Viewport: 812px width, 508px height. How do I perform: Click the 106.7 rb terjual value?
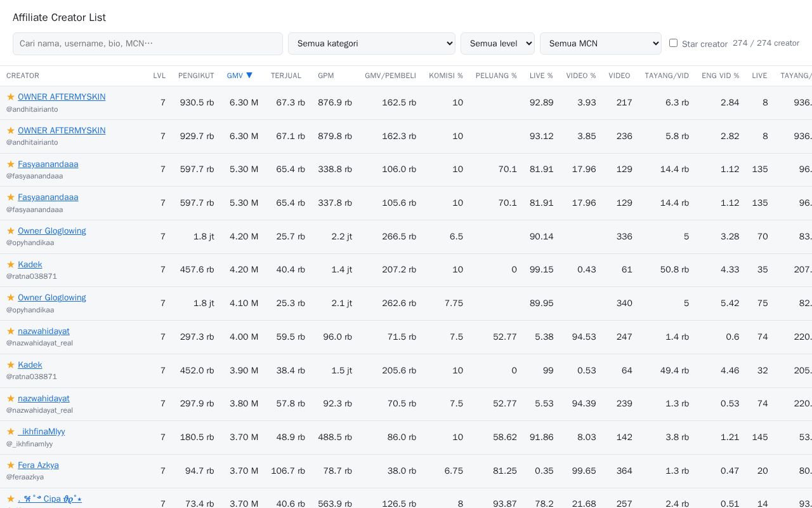[288, 471]
